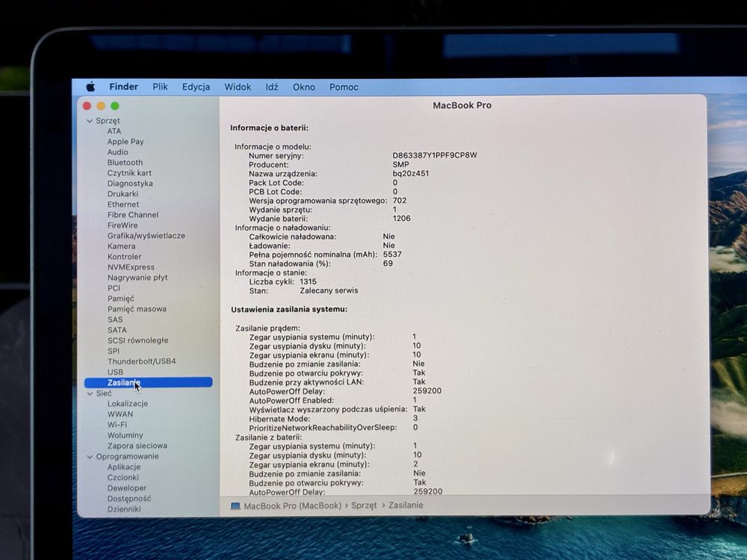
Task: Select Deweloper in the sidebar
Action: [127, 488]
